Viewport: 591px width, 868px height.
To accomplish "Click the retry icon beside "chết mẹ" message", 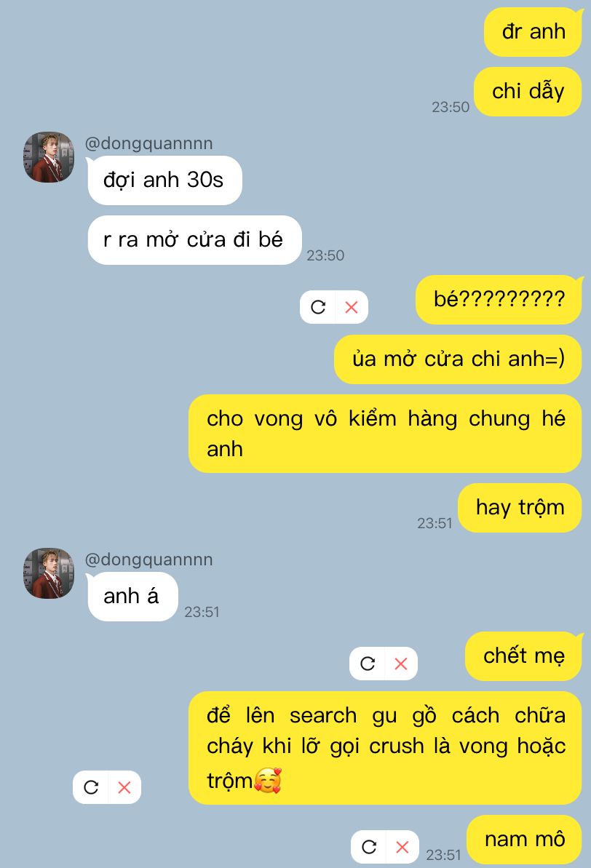I will (x=368, y=664).
